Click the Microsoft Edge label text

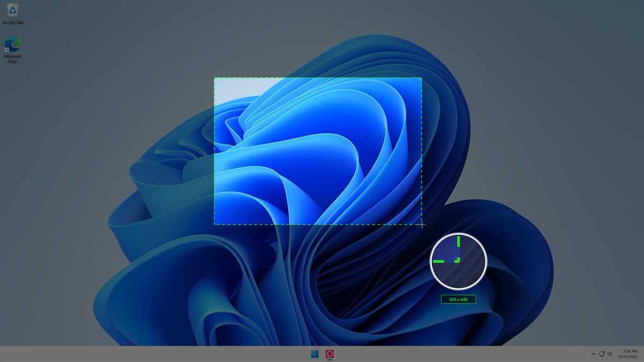tap(12, 57)
